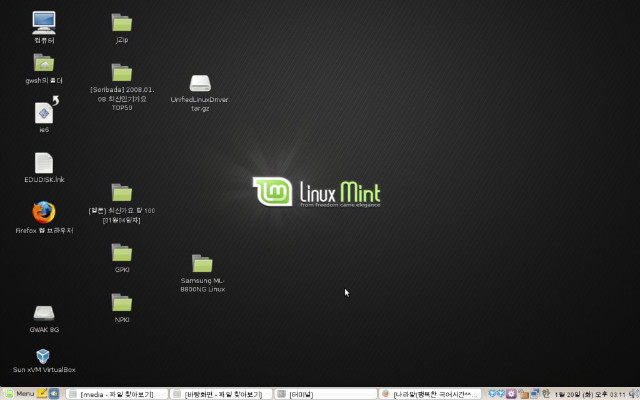Image resolution: width=640 pixels, height=400 pixels.
Task: Select the UnifiedLinuxDriver.tar.gz archive icon
Action: (x=200, y=83)
